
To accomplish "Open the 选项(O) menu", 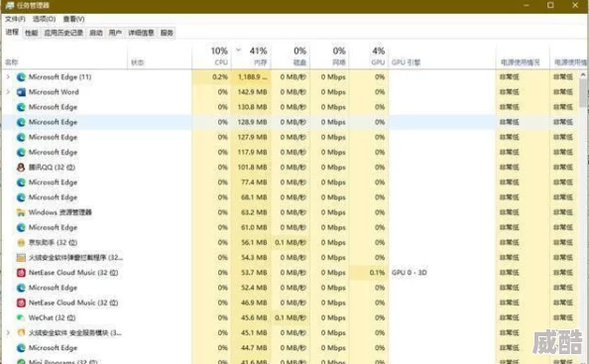I will tap(44, 19).
